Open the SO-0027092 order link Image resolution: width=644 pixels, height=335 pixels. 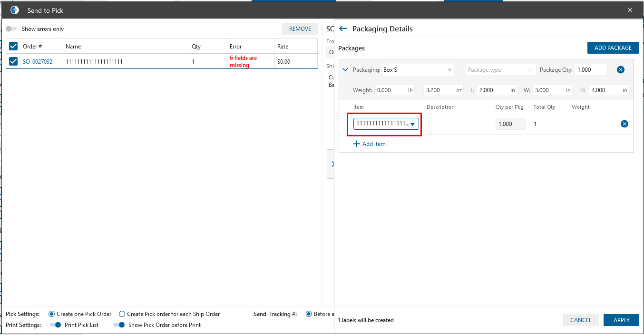coord(38,62)
